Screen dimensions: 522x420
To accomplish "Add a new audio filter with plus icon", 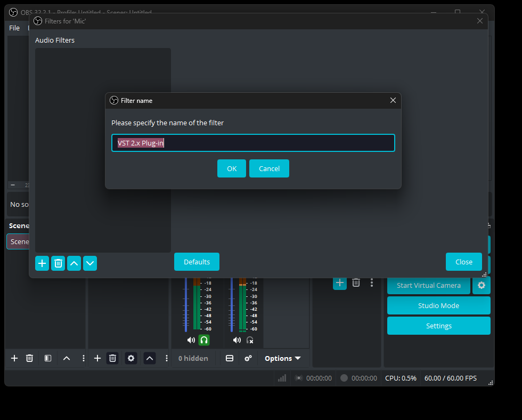I will 42,263.
